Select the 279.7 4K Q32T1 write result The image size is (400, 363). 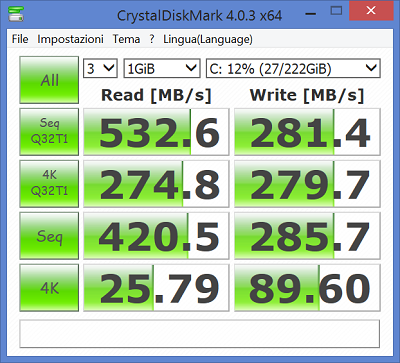pyautogui.click(x=307, y=184)
